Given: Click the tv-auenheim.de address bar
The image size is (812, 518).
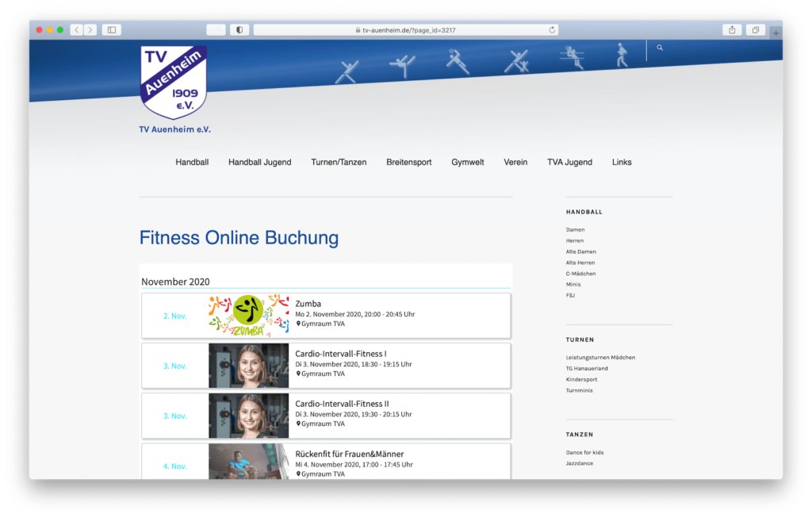Looking at the screenshot, I should [406, 30].
